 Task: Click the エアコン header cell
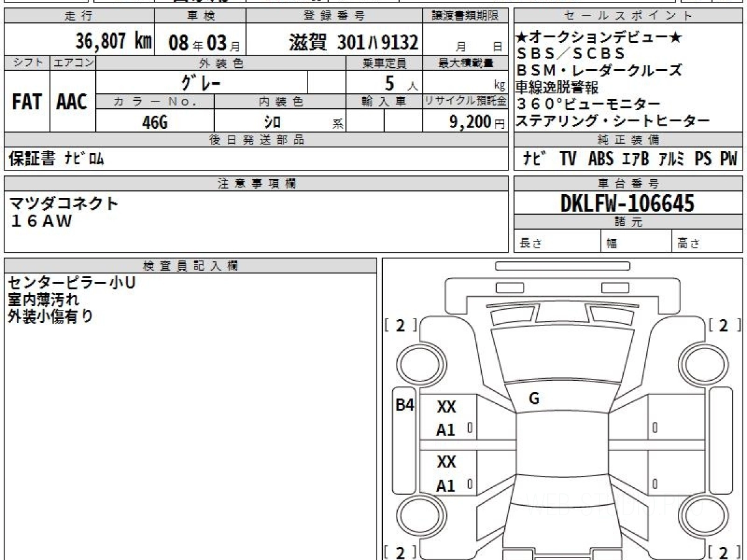tap(73, 62)
